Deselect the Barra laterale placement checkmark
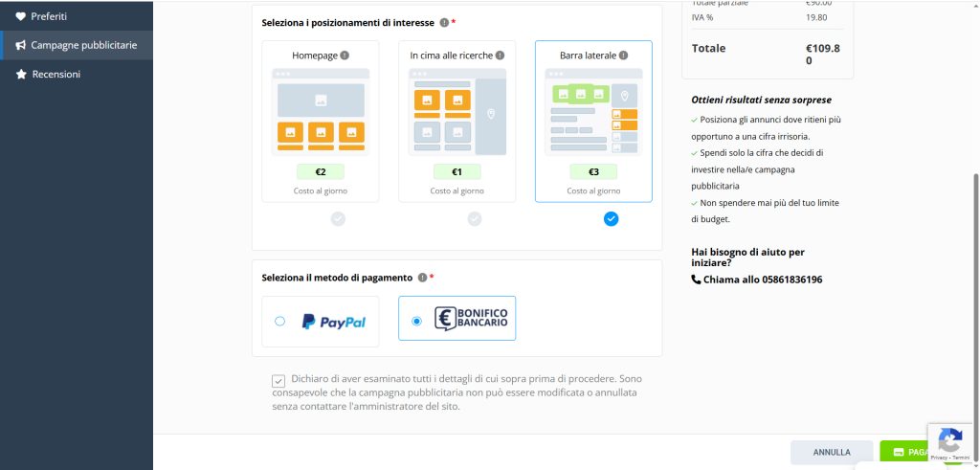 (x=612, y=219)
